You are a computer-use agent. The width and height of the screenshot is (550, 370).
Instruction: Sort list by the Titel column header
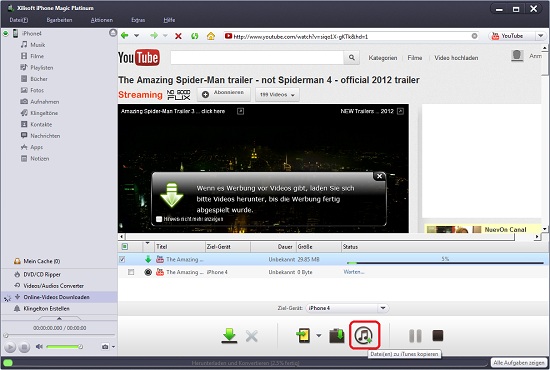pos(179,247)
